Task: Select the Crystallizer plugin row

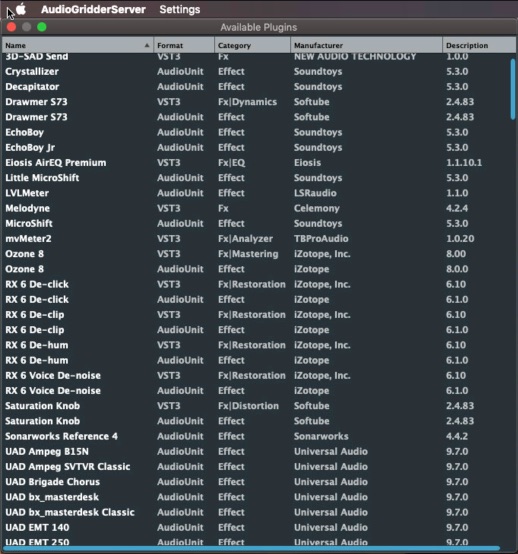Action: 256,71
